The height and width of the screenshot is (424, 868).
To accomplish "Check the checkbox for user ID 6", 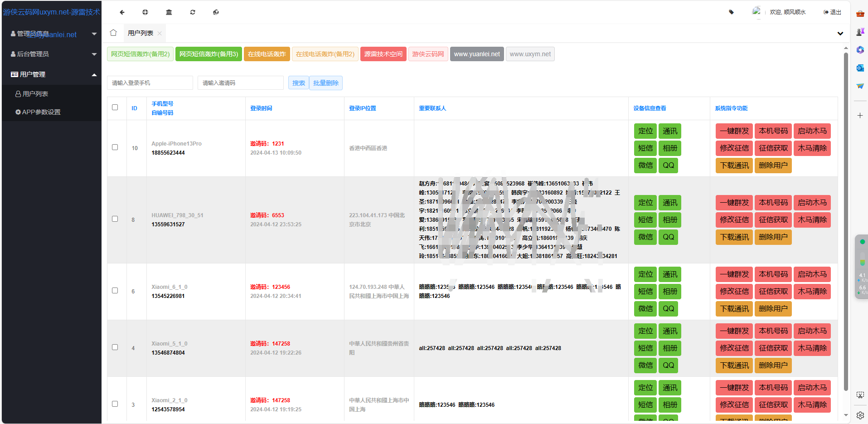I will click(x=115, y=291).
